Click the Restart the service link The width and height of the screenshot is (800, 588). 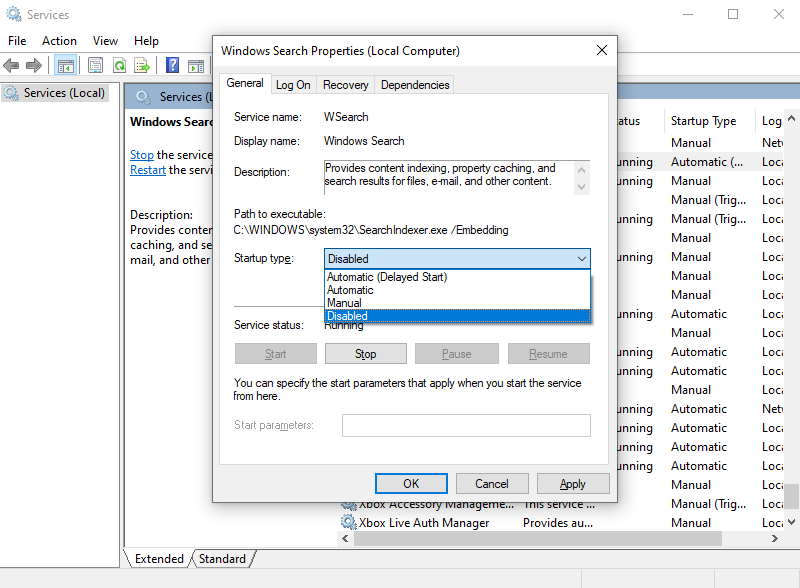[x=147, y=170]
